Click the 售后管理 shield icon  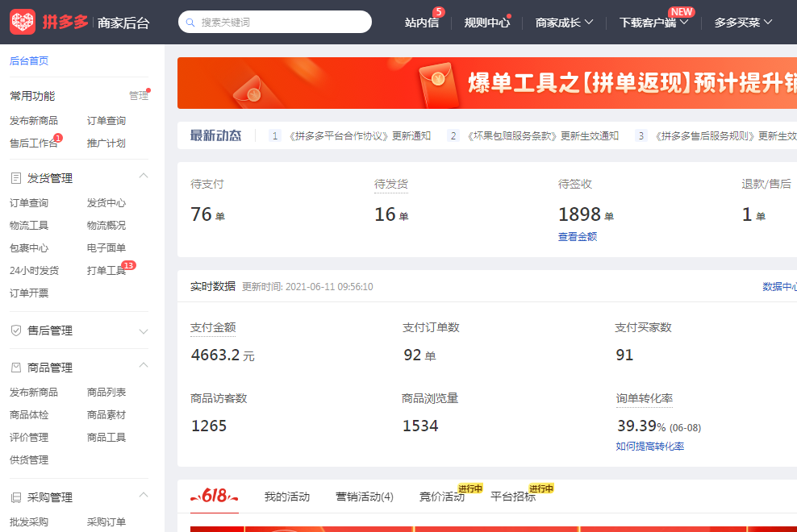(16, 330)
